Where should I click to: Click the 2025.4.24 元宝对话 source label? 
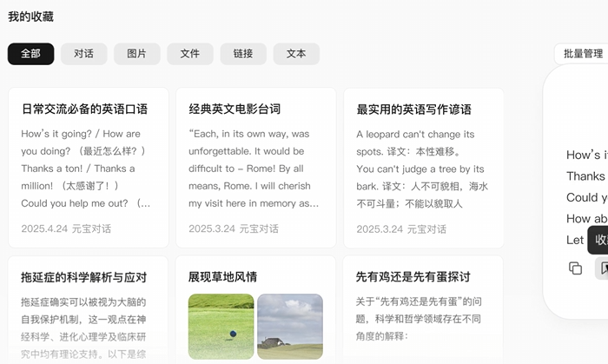(x=66, y=228)
